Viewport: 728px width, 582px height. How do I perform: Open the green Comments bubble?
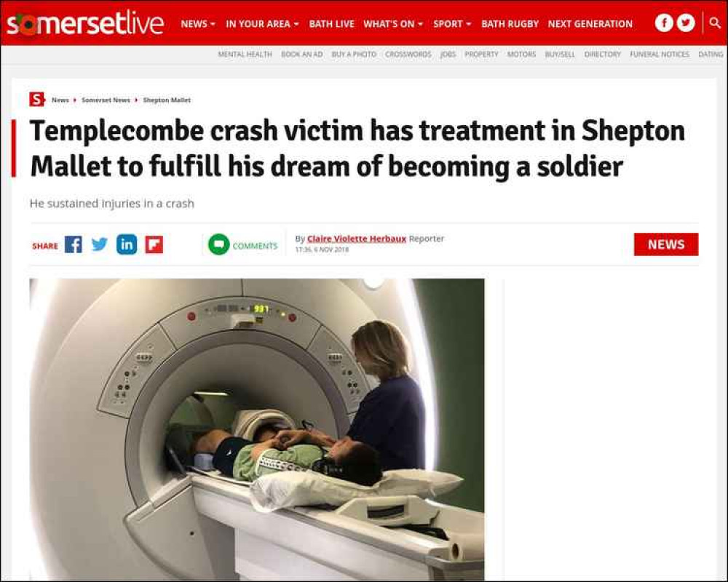(218, 244)
